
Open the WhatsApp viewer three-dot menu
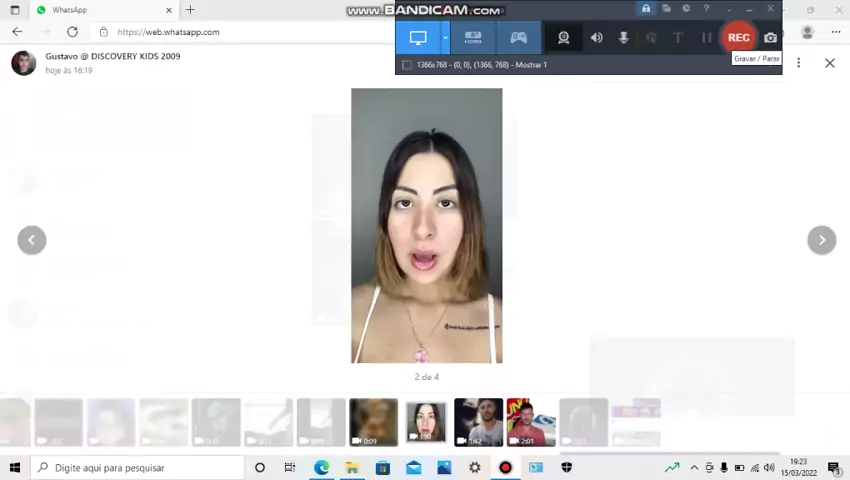coord(798,63)
